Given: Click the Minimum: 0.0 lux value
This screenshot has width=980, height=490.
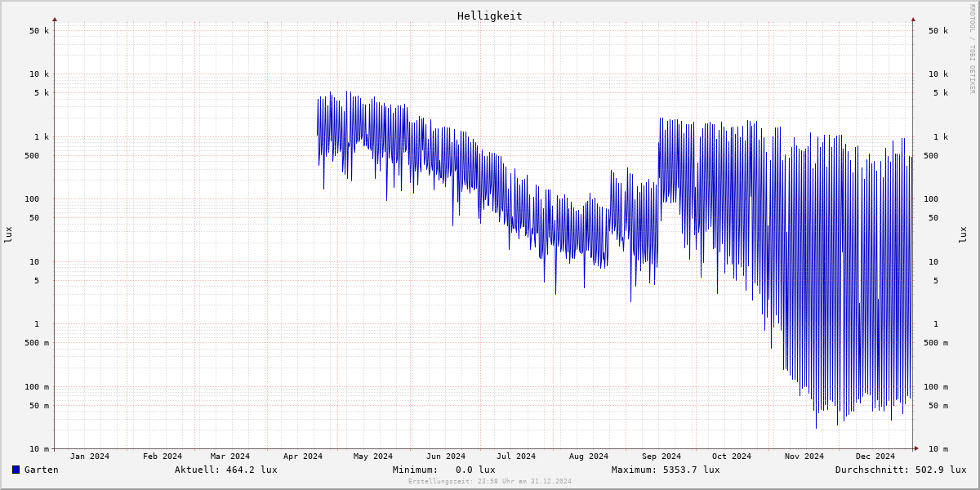Looking at the screenshot, I should (444, 470).
